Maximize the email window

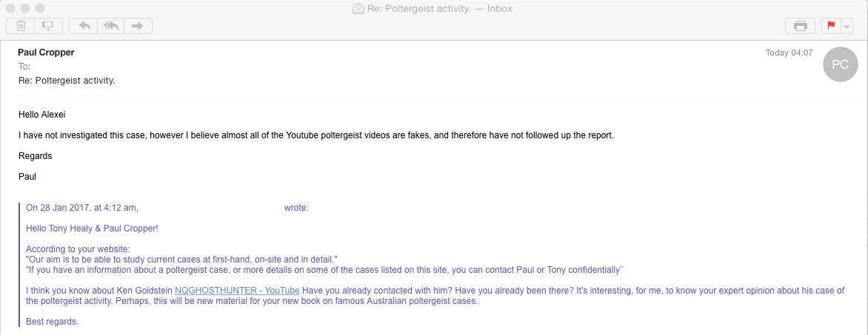point(40,8)
